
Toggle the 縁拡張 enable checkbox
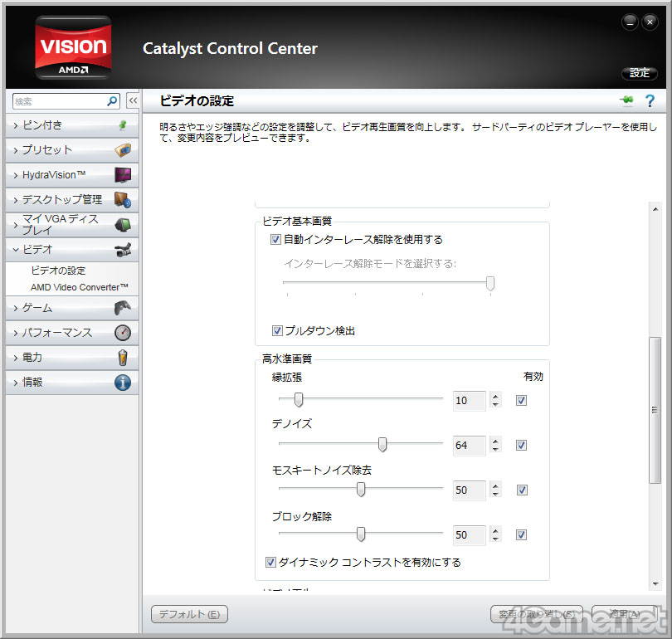pos(521,400)
